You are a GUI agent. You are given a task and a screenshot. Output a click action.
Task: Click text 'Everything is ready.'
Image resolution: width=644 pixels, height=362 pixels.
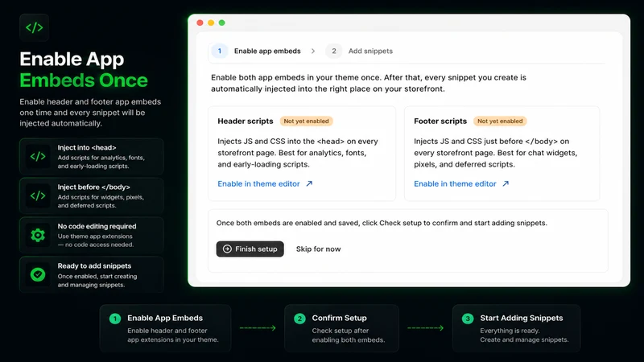[510, 331]
